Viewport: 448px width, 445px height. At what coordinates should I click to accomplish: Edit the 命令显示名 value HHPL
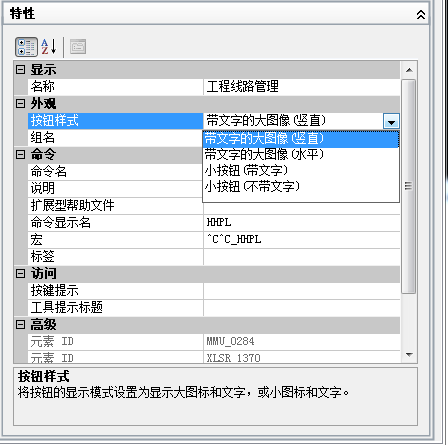click(x=302, y=223)
